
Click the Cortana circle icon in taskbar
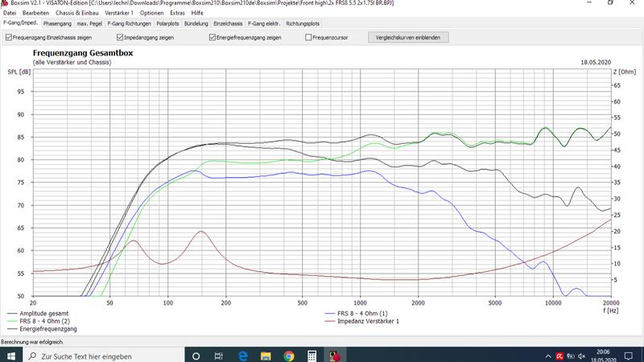(x=196, y=355)
